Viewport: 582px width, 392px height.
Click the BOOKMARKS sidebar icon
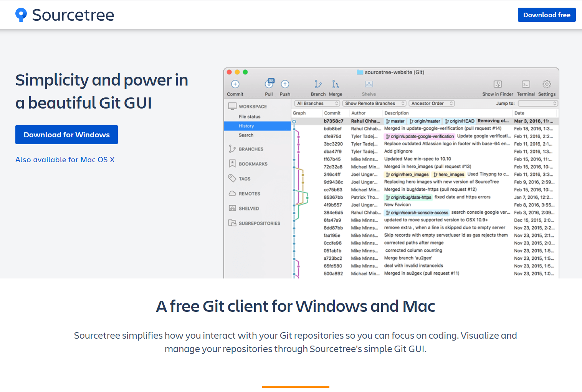coord(232,164)
